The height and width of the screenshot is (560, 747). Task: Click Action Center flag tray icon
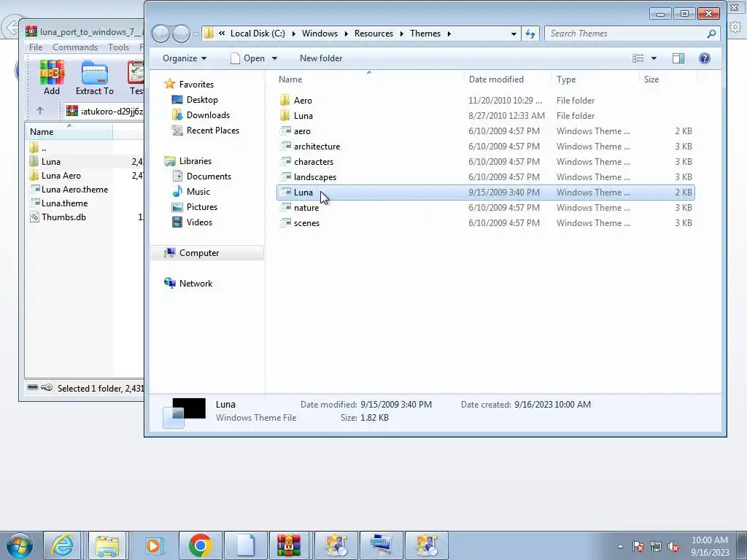click(638, 547)
